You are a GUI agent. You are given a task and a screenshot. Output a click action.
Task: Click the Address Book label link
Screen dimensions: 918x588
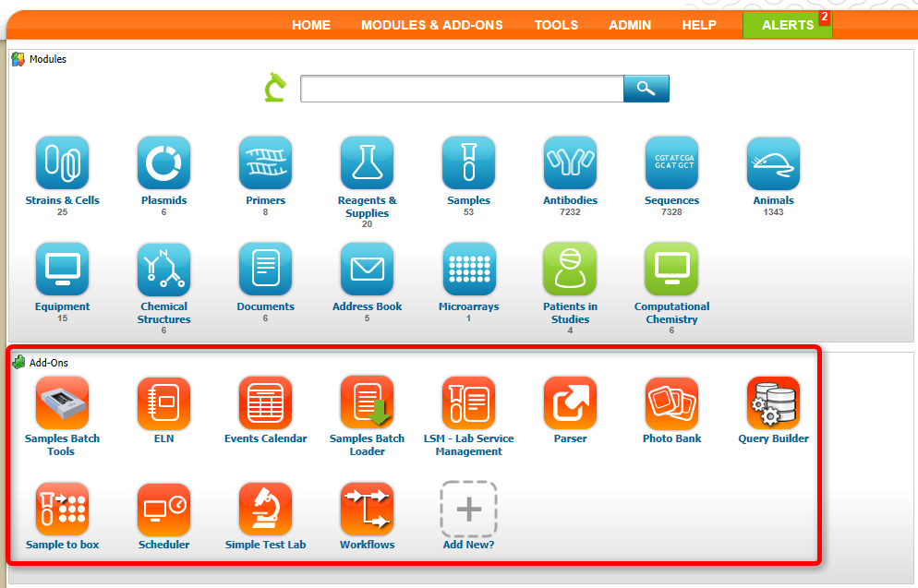[x=367, y=306]
